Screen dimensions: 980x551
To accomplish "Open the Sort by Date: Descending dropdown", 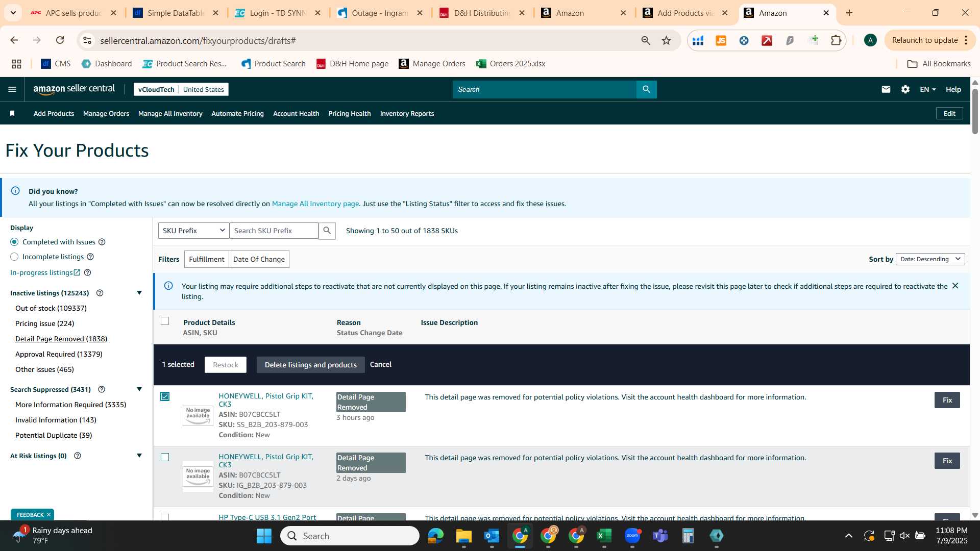I will pos(930,259).
